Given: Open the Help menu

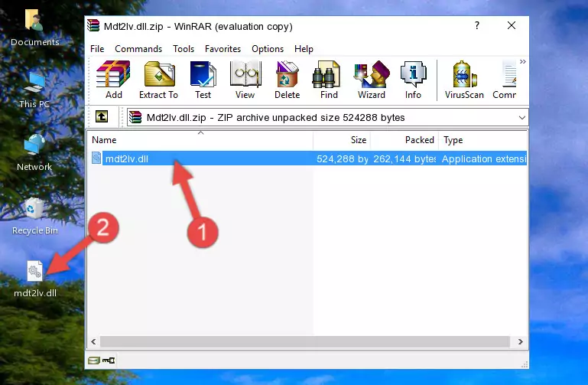Looking at the screenshot, I should pyautogui.click(x=304, y=49).
